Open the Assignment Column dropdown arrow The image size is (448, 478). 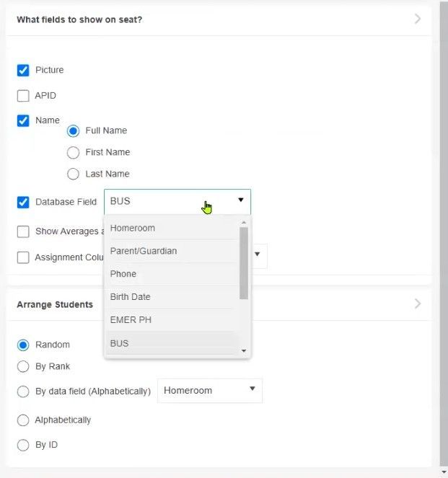(x=258, y=254)
